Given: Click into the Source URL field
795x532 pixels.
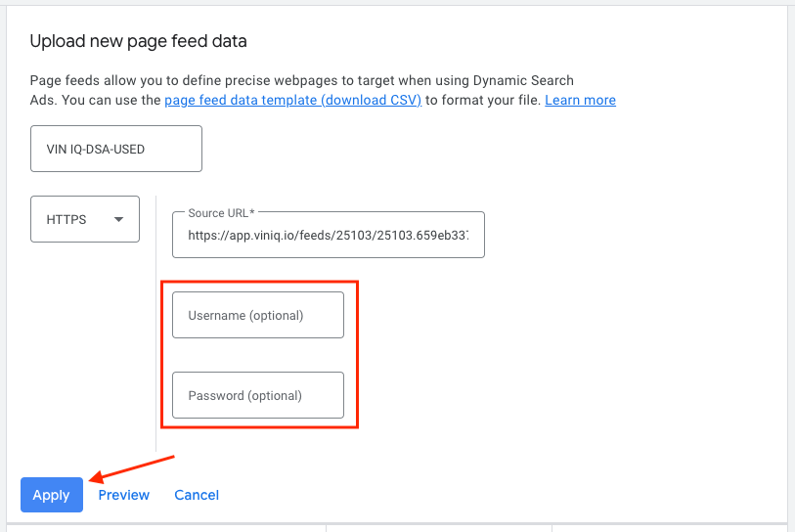Looking at the screenshot, I should [328, 235].
